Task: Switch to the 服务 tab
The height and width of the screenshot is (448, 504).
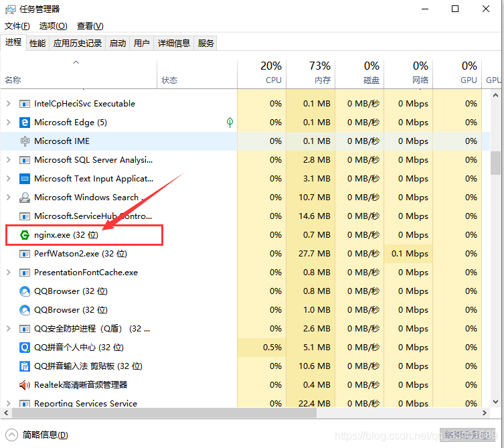Action: tap(205, 44)
